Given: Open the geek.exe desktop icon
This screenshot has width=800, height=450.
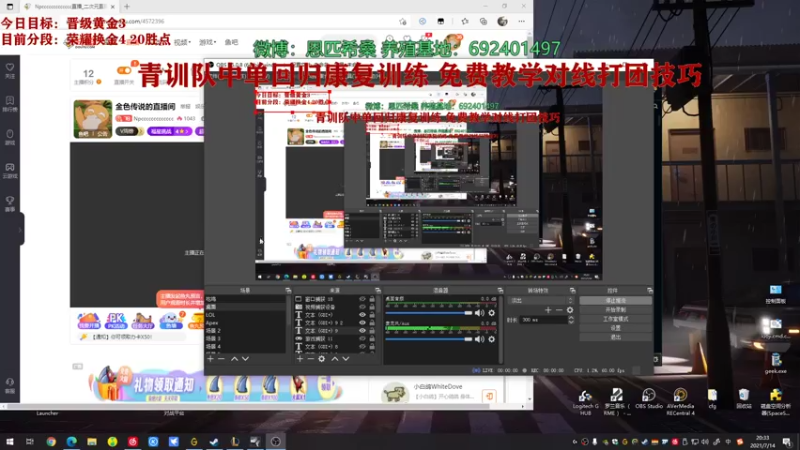Looking at the screenshot, I should pos(776,364).
